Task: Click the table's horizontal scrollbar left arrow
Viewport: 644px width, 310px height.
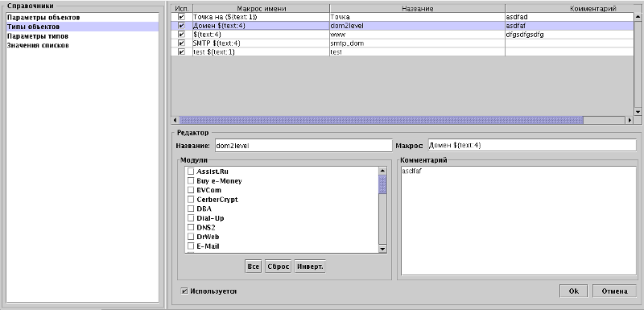Action: [175, 120]
